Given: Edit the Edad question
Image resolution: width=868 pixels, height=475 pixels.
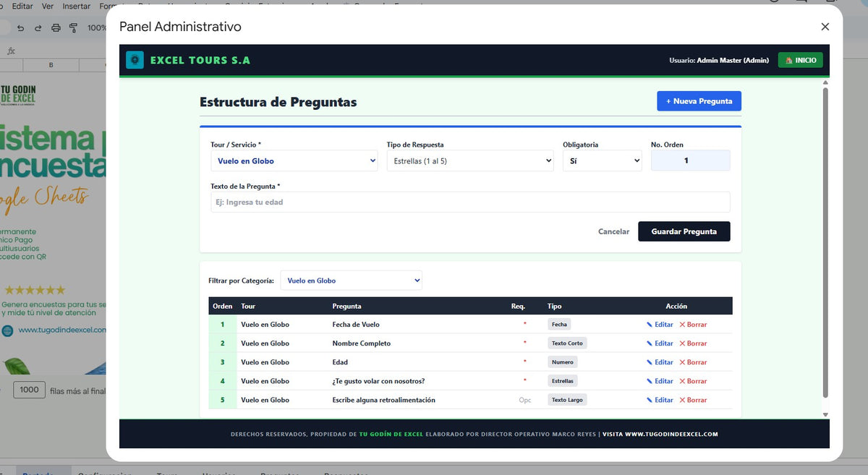Looking at the screenshot, I should tap(660, 362).
